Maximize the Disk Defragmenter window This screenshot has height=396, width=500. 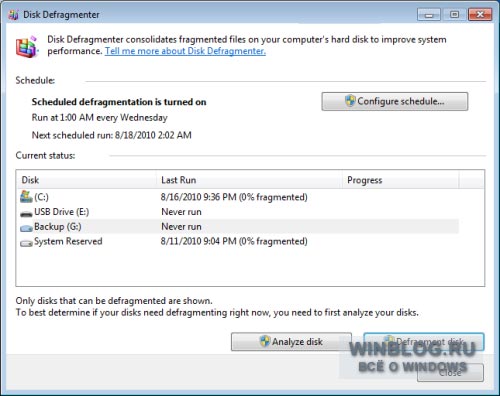pyautogui.click(x=454, y=15)
